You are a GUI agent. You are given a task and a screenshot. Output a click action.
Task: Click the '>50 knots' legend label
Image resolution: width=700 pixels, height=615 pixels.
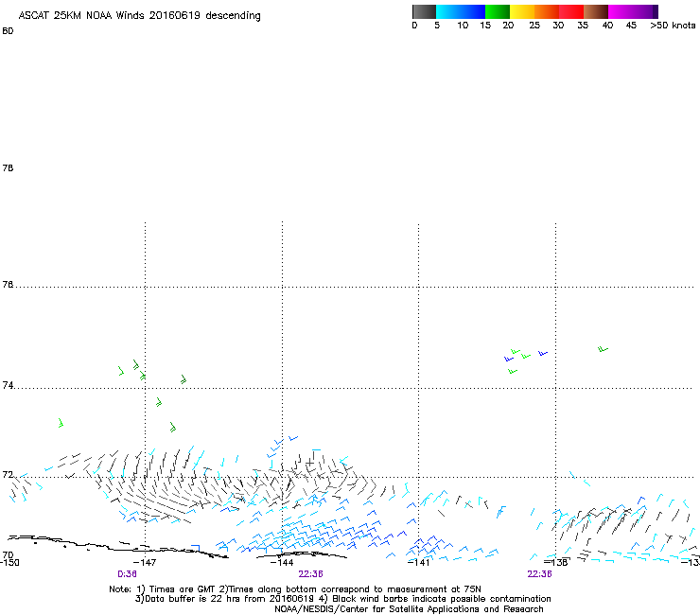coord(673,26)
